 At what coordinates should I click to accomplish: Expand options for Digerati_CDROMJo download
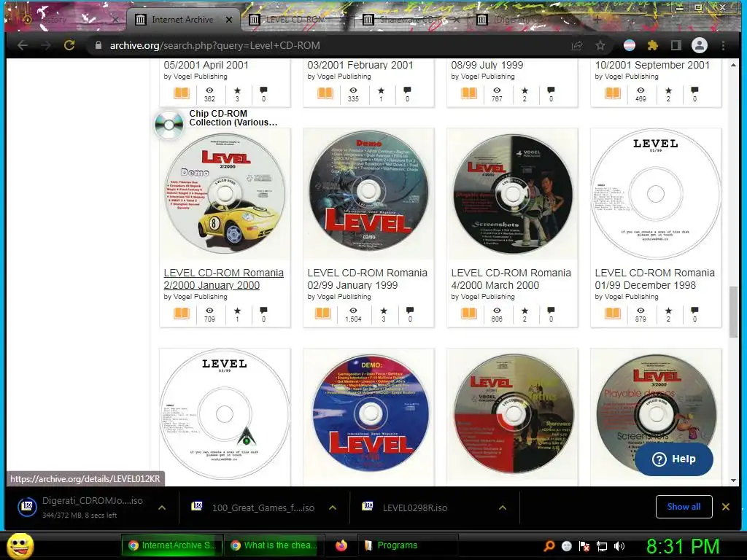tap(162, 507)
